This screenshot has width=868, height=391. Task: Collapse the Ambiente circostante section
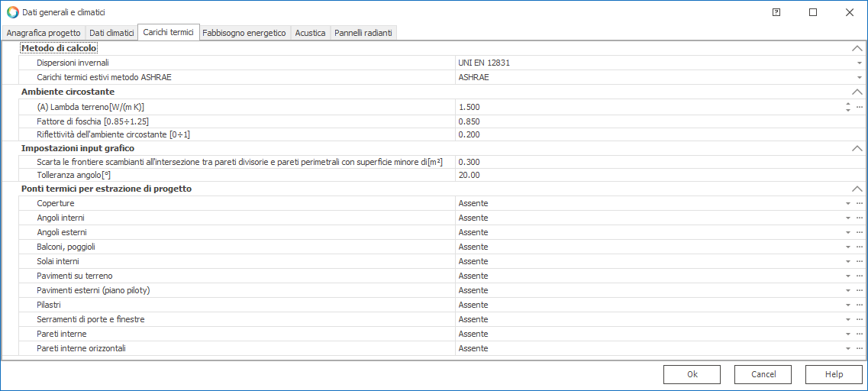coord(857,92)
